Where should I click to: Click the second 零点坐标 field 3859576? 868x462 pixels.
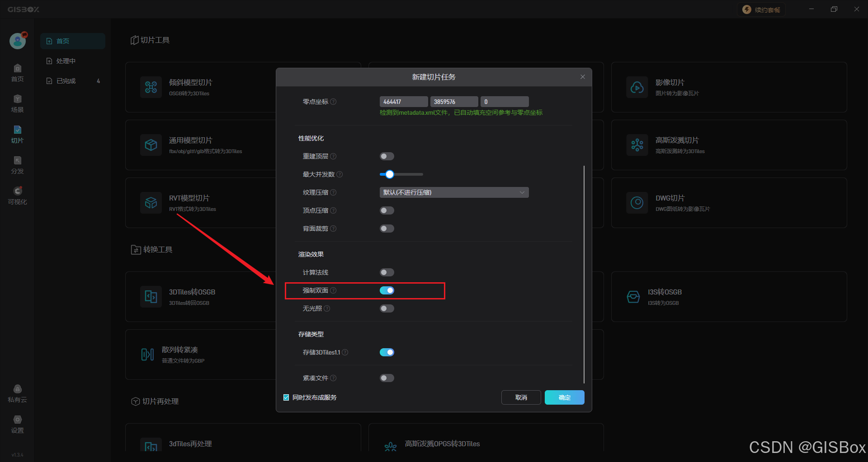click(454, 102)
